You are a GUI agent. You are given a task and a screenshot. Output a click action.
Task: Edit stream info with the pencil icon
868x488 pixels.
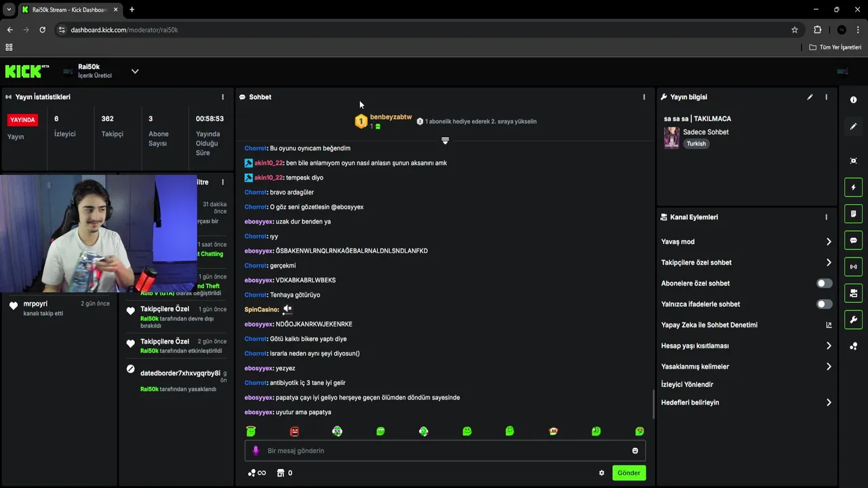pyautogui.click(x=810, y=97)
